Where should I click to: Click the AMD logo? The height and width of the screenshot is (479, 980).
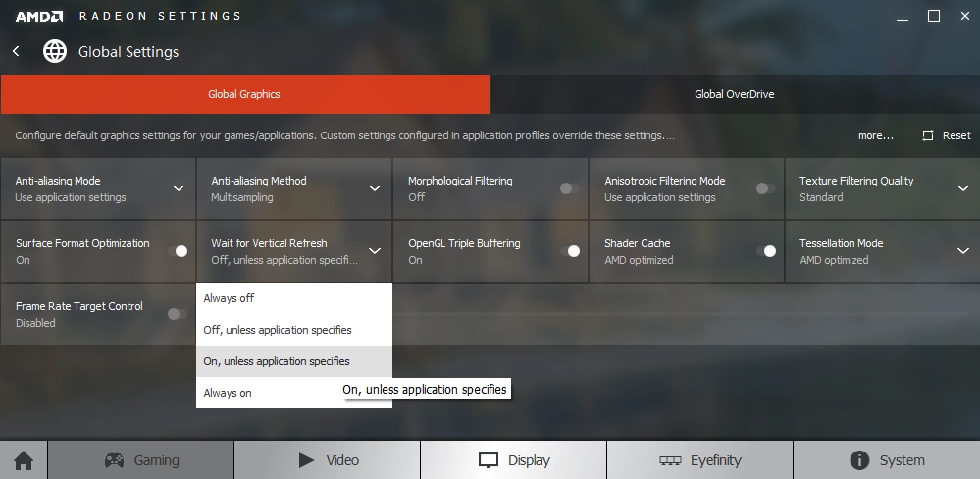pos(39,16)
